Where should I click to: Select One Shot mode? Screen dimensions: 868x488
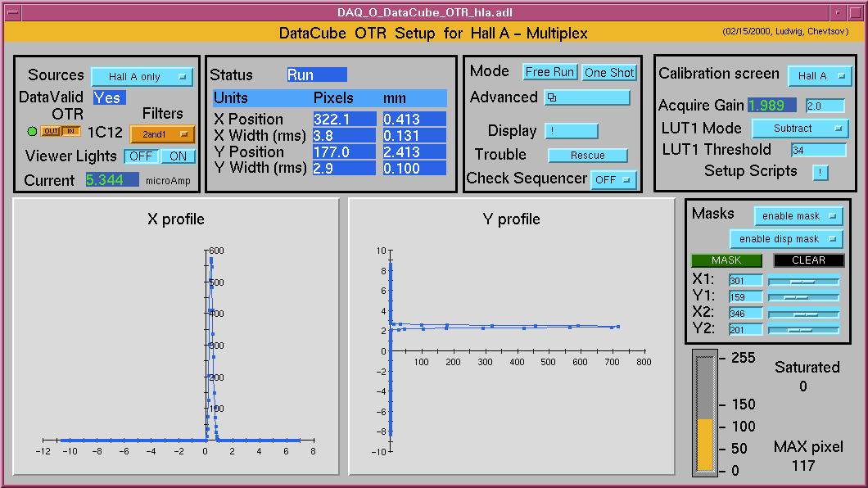point(609,72)
